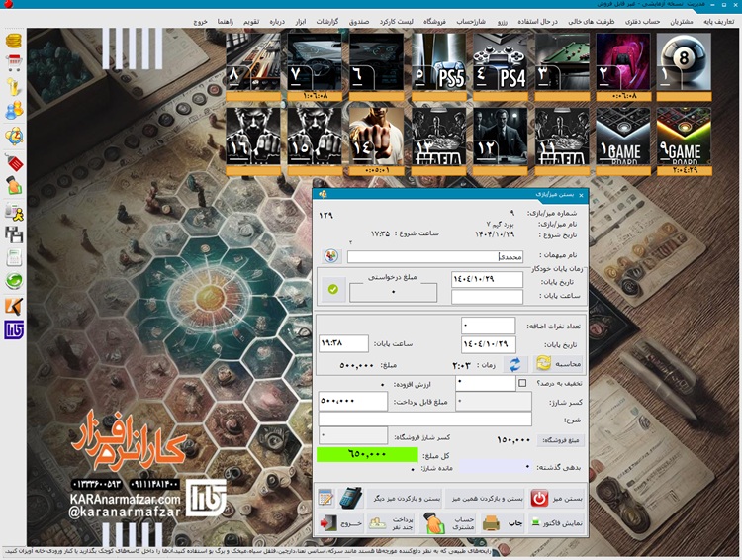Screen dimensions: 742x560
Task: Click the exit door icon on خروج
Action: click(326, 523)
